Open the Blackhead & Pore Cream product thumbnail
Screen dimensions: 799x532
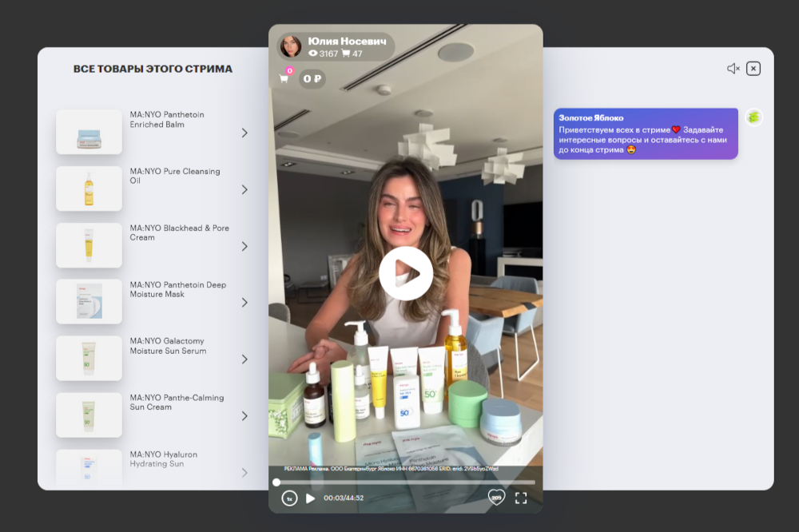click(x=89, y=245)
